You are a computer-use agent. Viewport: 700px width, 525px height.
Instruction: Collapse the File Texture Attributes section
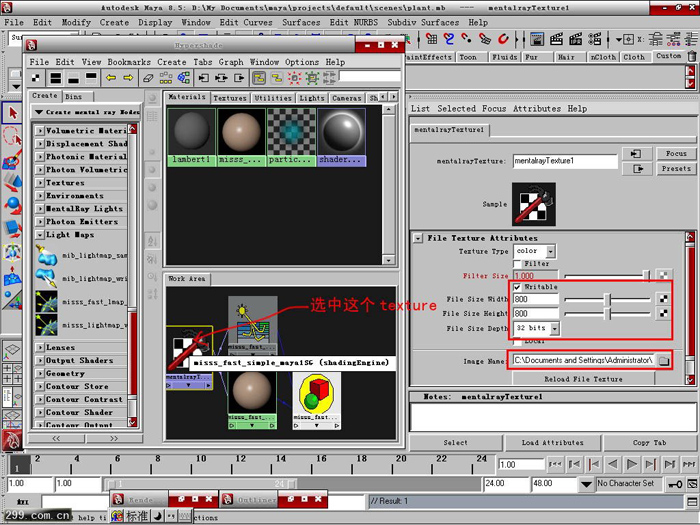pyautogui.click(x=417, y=238)
